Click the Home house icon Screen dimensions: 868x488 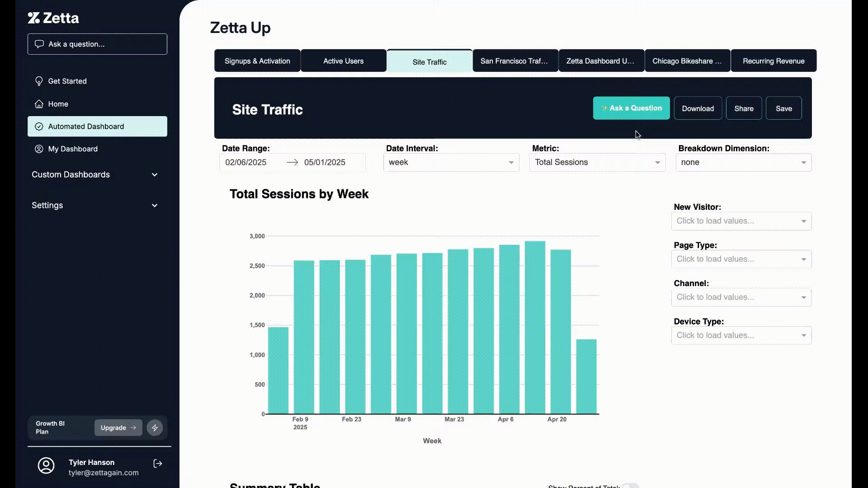(39, 104)
